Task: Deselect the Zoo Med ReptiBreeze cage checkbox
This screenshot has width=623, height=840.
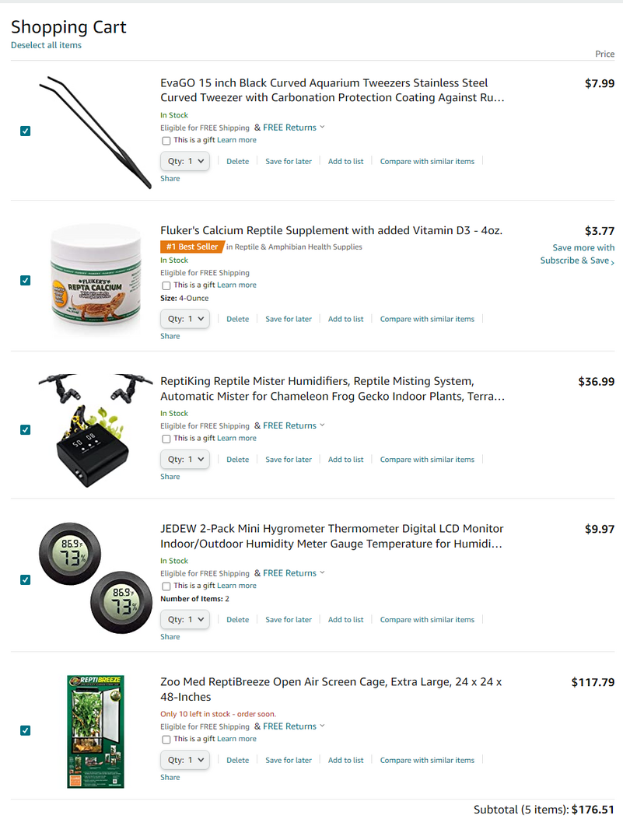Action: 25,730
